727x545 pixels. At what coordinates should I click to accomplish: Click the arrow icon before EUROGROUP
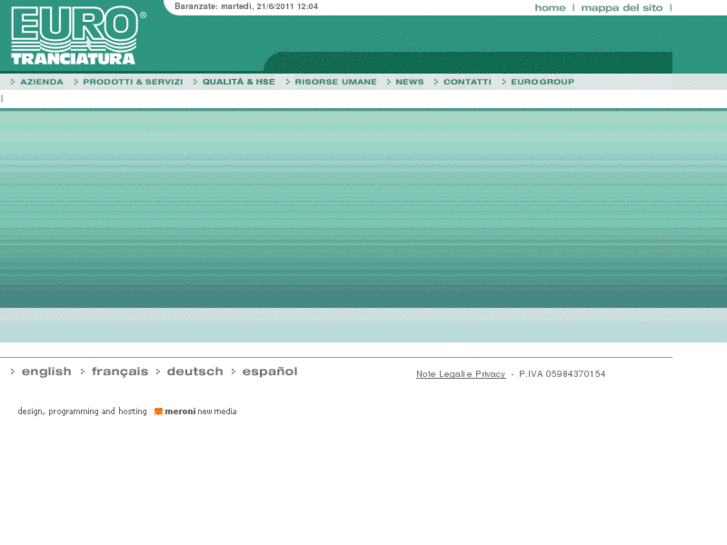pos(504,82)
